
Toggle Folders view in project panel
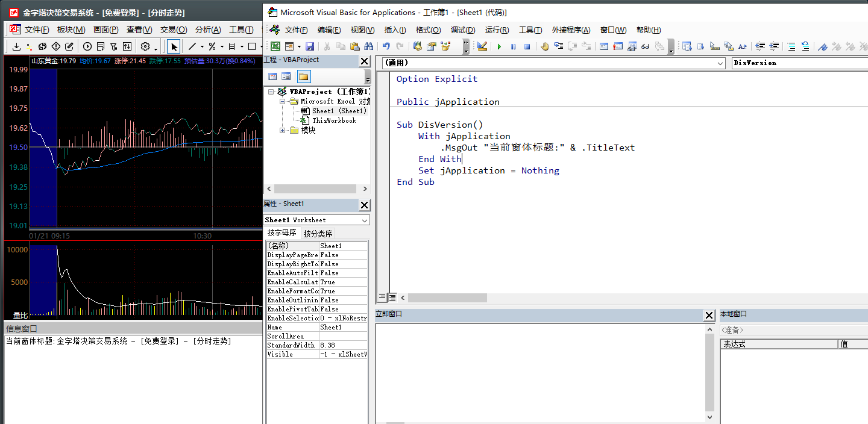click(303, 76)
